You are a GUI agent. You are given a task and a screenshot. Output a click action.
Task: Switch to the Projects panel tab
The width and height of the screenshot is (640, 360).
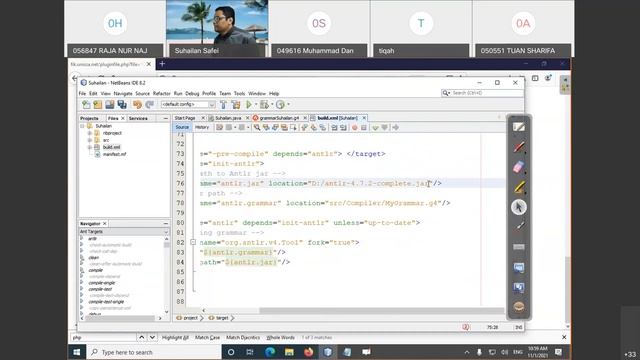pyautogui.click(x=89, y=118)
